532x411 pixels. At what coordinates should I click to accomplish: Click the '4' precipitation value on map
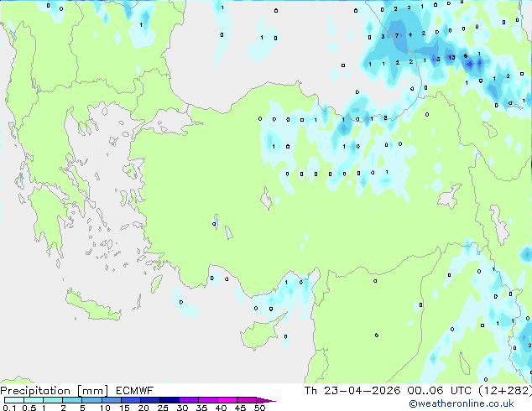click(410, 34)
